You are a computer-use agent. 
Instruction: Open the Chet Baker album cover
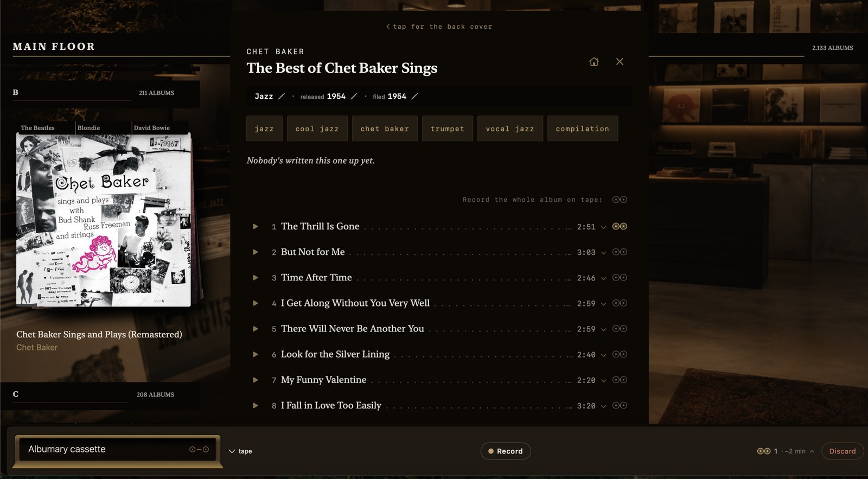tap(104, 220)
